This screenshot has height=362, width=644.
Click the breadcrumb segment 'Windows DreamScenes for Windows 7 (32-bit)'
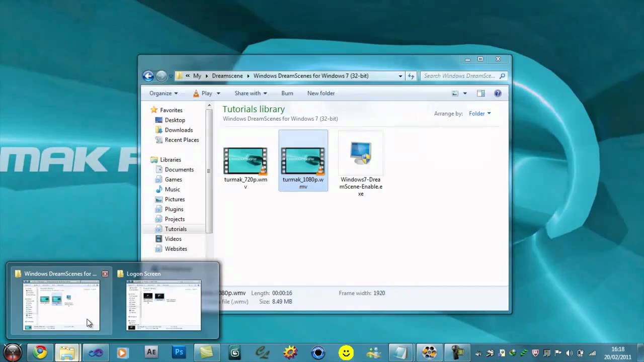click(311, 76)
